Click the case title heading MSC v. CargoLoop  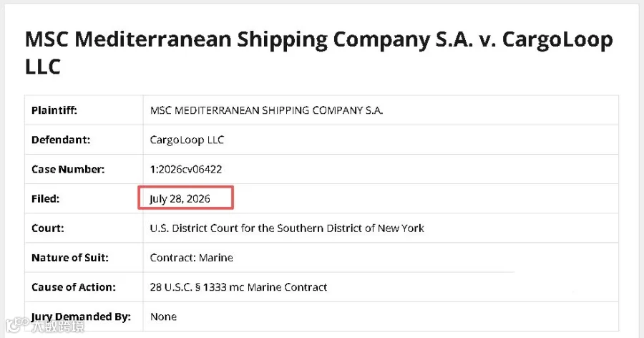pos(318,52)
